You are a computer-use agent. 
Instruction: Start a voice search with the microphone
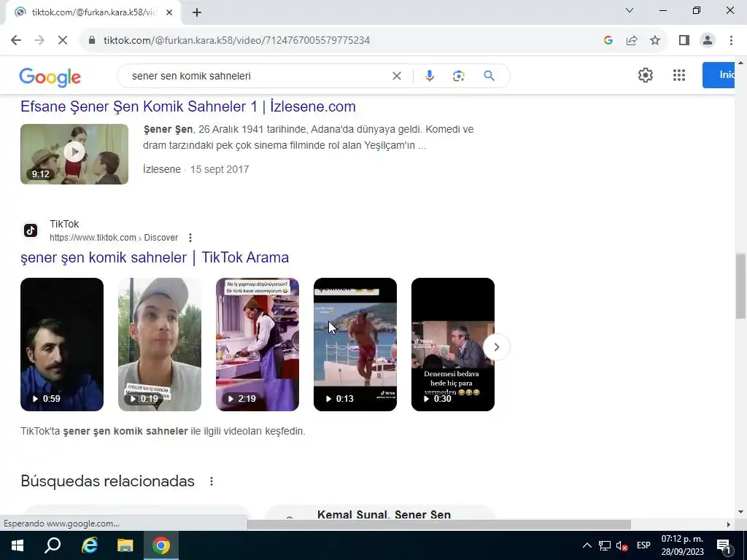429,76
